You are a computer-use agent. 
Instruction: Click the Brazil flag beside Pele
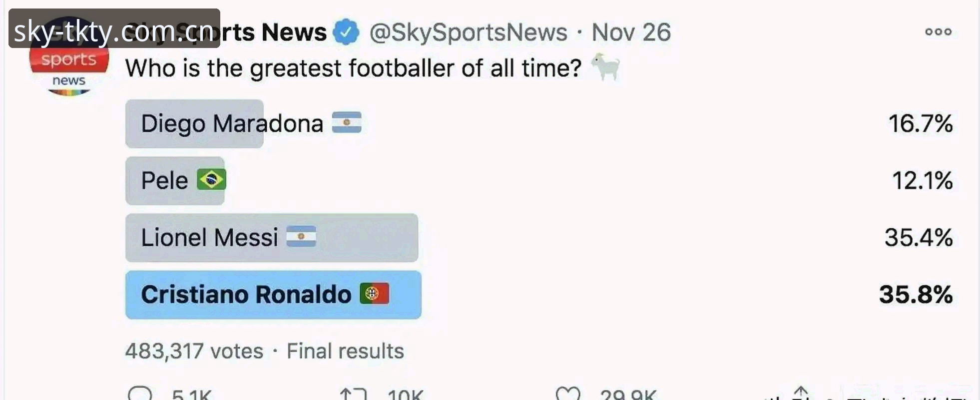point(211,179)
